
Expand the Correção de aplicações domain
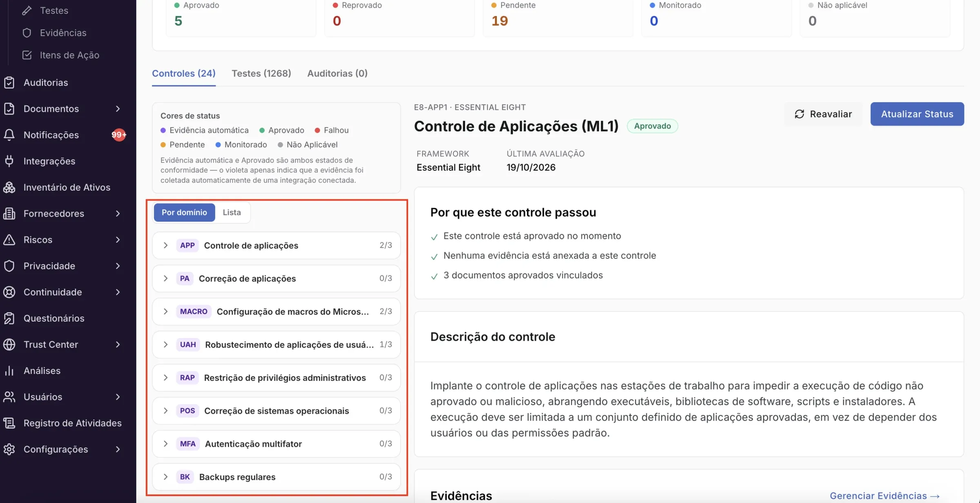pyautogui.click(x=276, y=278)
